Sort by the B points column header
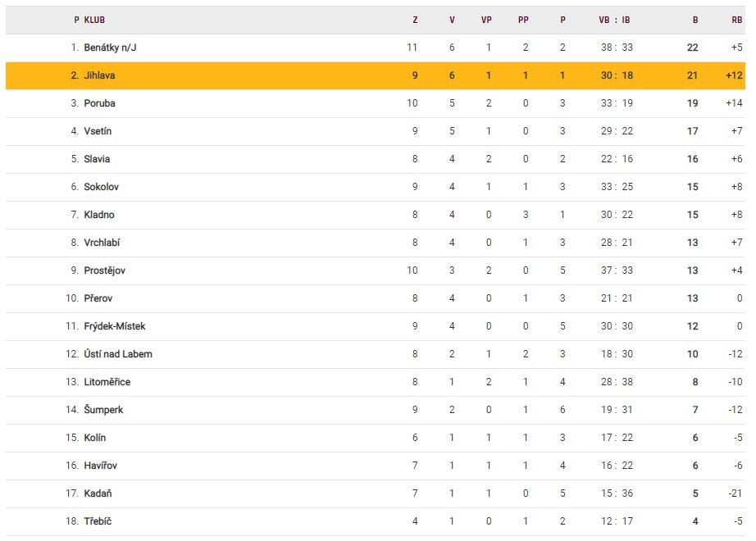Image resolution: width=756 pixels, height=541 pixels. coord(695,20)
